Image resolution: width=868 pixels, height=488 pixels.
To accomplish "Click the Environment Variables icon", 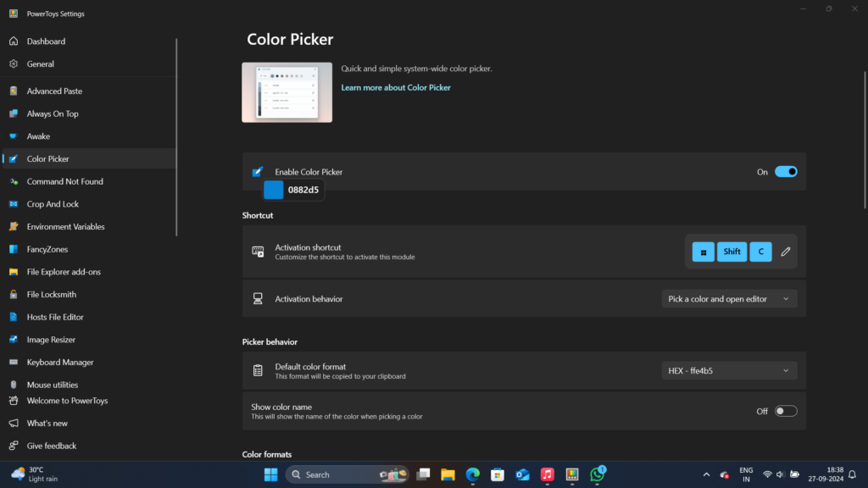I will 14,227.
